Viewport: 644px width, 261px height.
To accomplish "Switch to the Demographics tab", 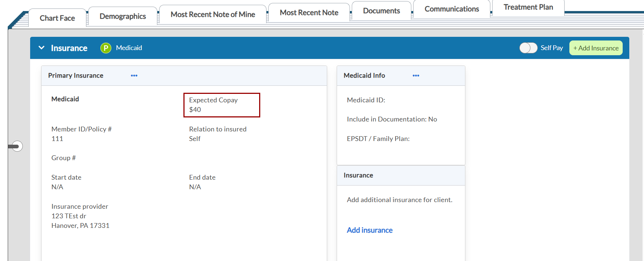I will tap(122, 16).
